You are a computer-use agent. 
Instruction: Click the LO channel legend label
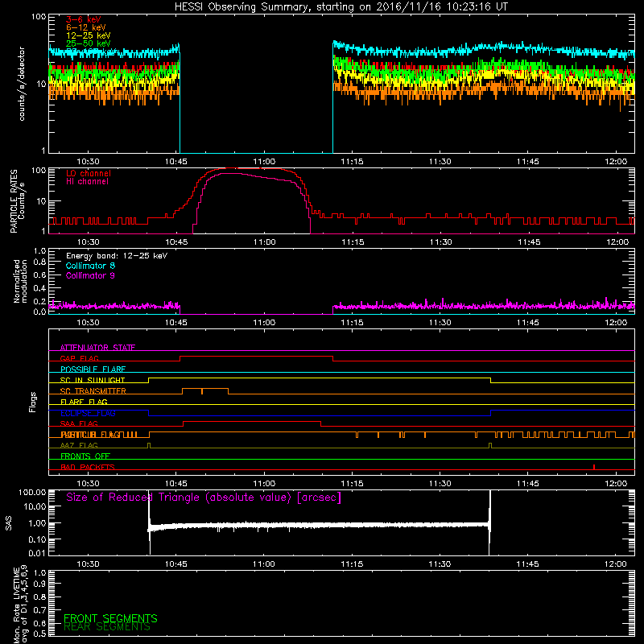point(89,173)
